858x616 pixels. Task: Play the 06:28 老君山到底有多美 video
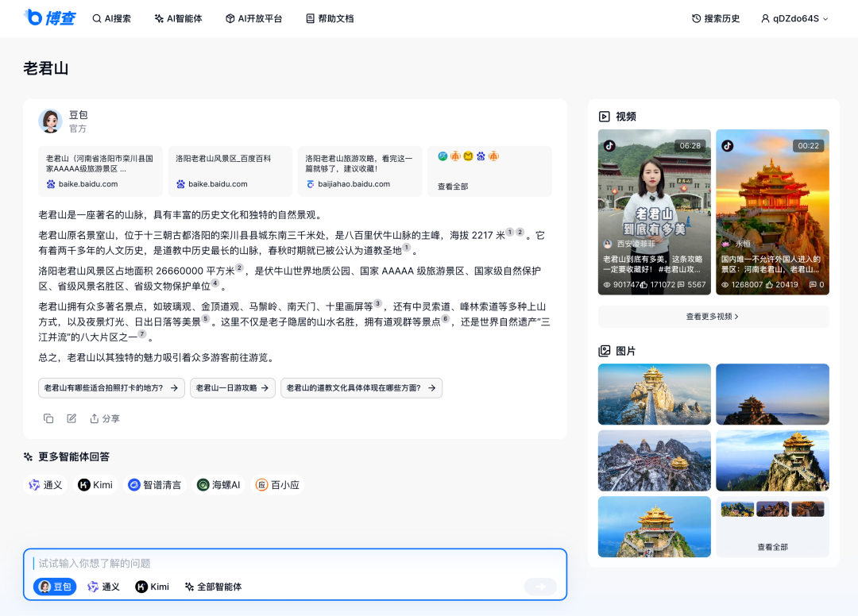(x=654, y=212)
